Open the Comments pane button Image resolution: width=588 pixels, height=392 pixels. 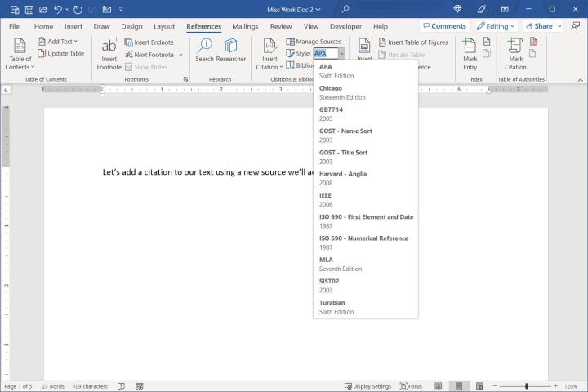click(443, 26)
